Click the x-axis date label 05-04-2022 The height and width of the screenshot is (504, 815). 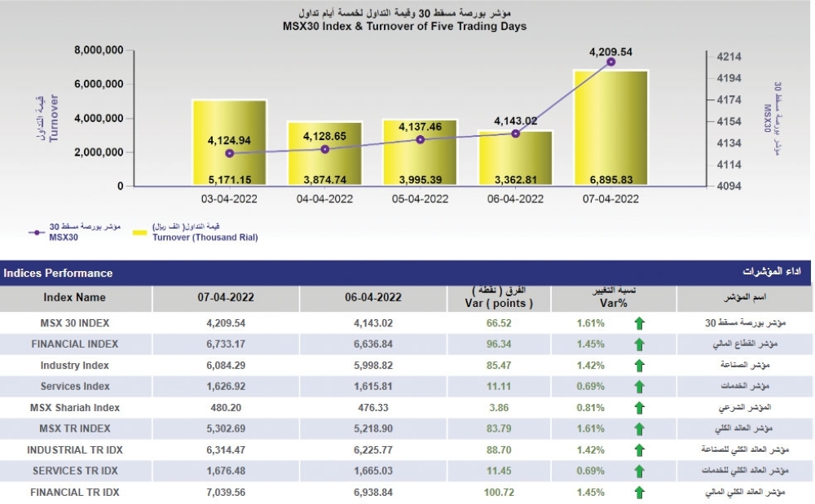click(420, 199)
